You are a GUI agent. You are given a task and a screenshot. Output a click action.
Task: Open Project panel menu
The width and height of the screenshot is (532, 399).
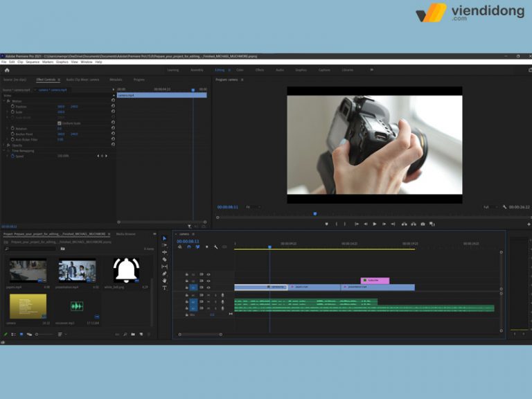pyautogui.click(x=109, y=234)
